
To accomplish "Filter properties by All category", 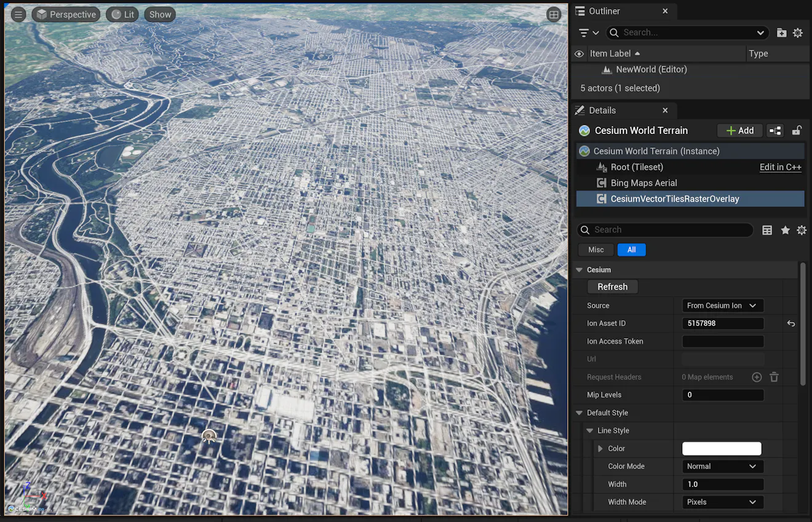I will (631, 250).
